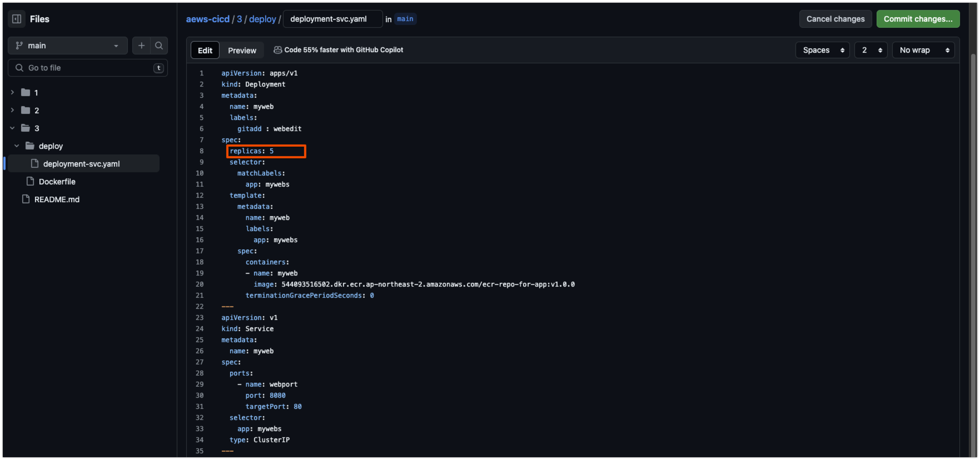Focus the Go to file search field
Viewport: 980px width, 460px height.
coord(88,68)
